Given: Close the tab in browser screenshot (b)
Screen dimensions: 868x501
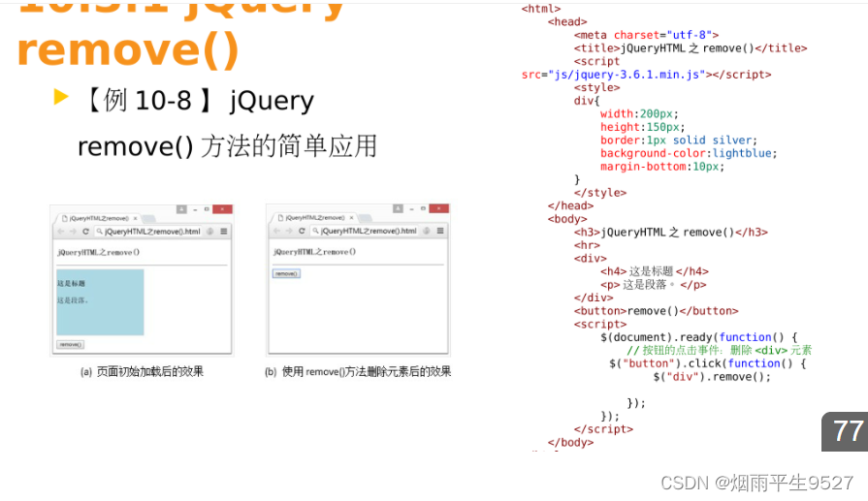Looking at the screenshot, I should coord(351,218).
